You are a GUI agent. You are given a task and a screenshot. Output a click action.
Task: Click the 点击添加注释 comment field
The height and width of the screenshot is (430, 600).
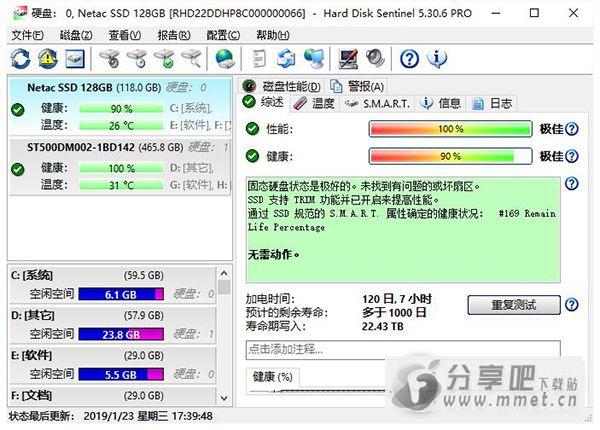click(x=403, y=349)
